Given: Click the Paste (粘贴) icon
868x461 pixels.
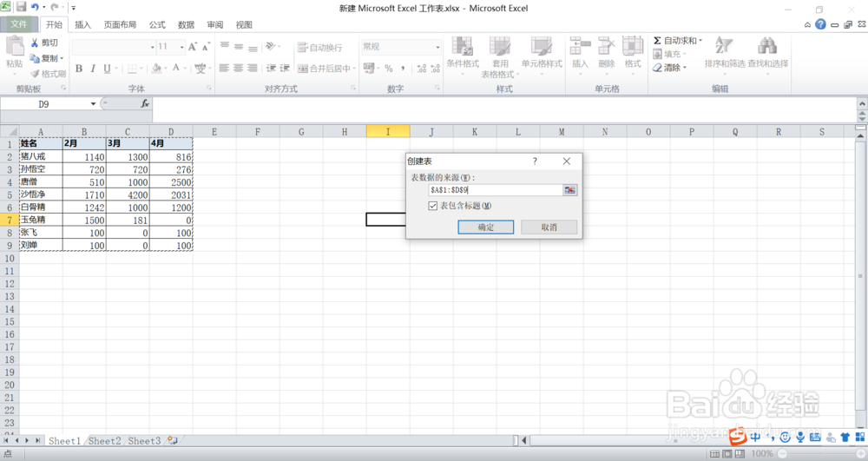Looking at the screenshot, I should [15, 47].
